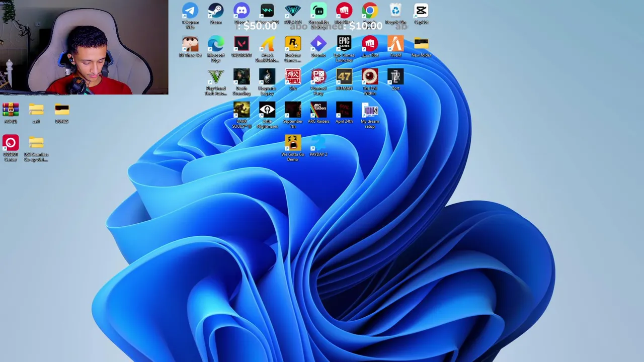644x362 pixels.
Task: Select The Evil Within icon
Action: (x=370, y=82)
